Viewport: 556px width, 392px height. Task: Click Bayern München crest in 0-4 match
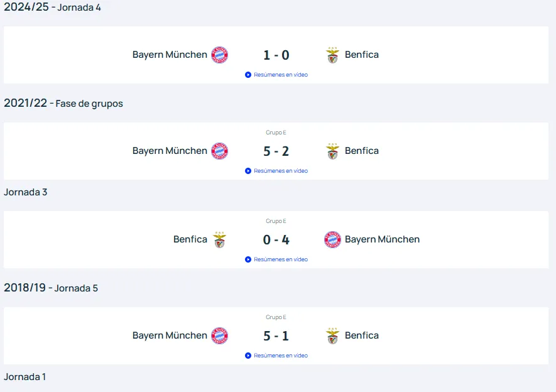point(332,239)
